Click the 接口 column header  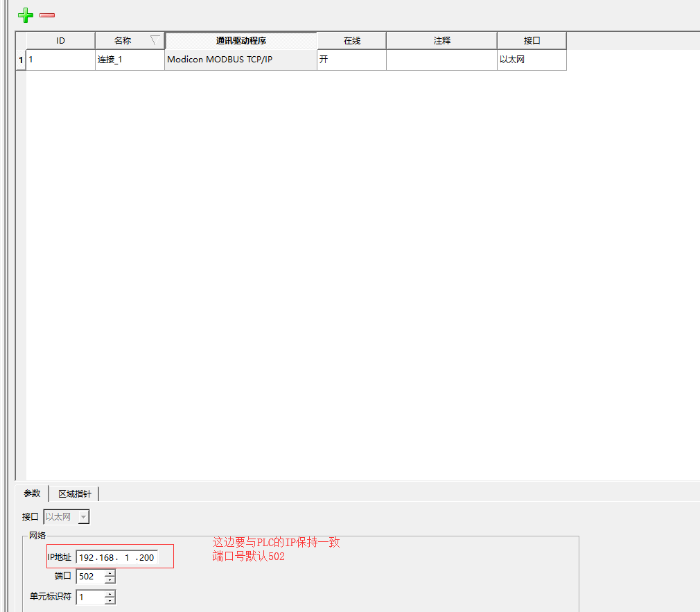(x=532, y=41)
